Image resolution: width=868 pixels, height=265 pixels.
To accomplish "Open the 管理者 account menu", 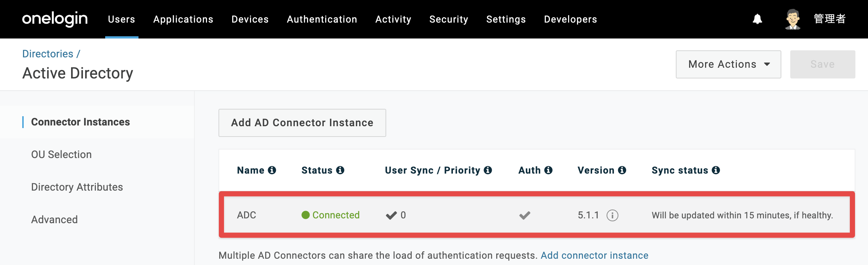I will [x=830, y=19].
